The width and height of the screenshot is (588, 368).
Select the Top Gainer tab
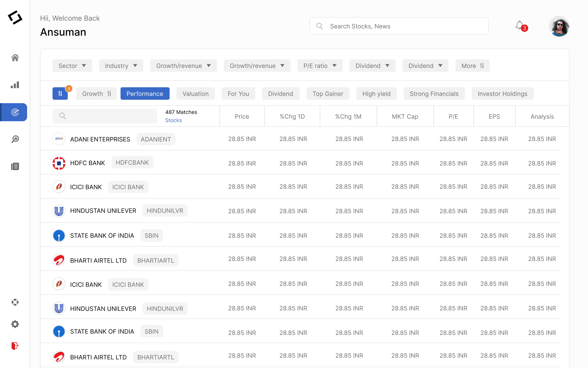(328, 94)
